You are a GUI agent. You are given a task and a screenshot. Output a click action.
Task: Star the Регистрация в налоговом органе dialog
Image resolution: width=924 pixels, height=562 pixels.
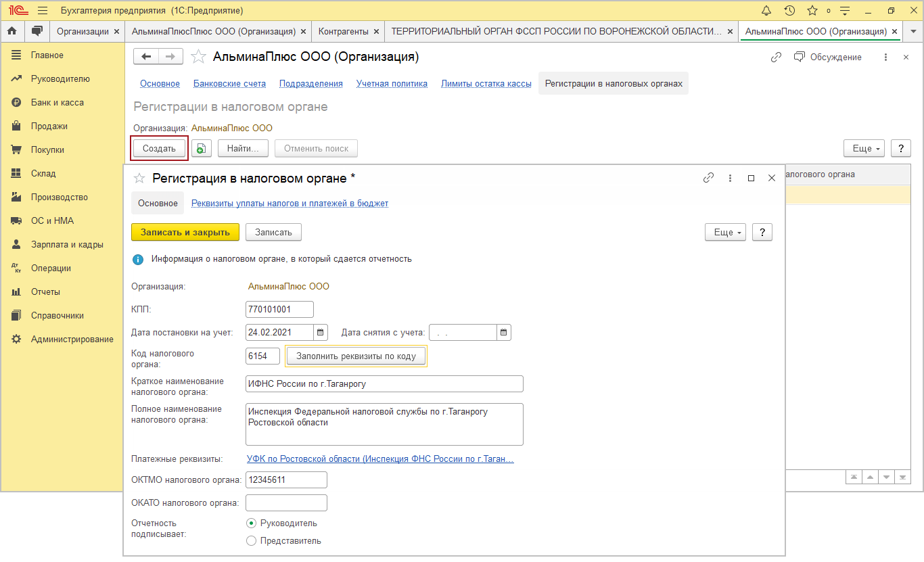click(139, 178)
